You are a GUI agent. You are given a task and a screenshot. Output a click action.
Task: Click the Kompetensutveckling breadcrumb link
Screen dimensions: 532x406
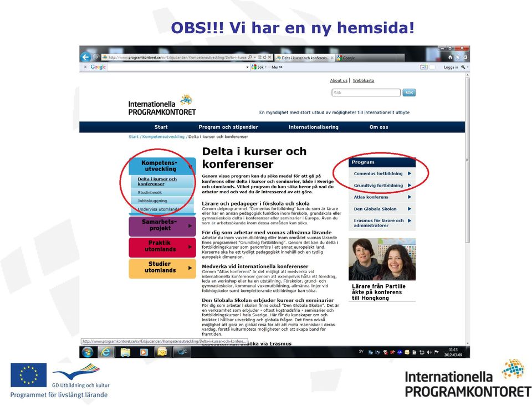tap(163, 137)
